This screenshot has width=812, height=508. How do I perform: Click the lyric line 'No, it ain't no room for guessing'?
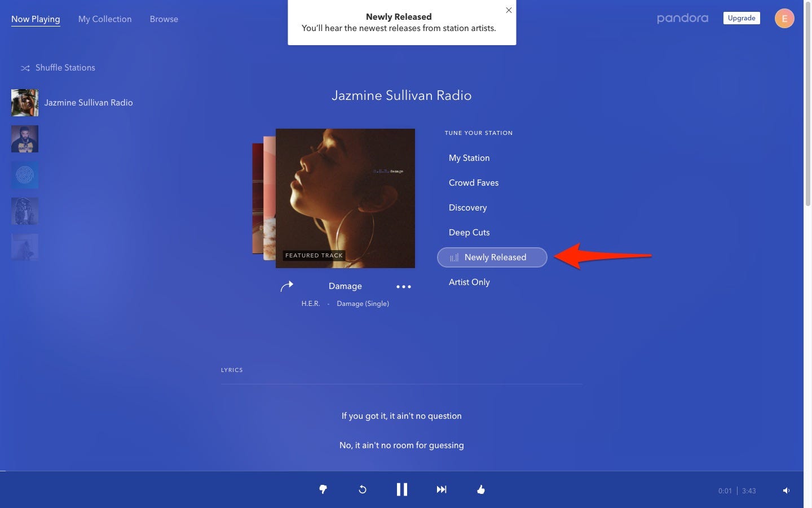[401, 445]
